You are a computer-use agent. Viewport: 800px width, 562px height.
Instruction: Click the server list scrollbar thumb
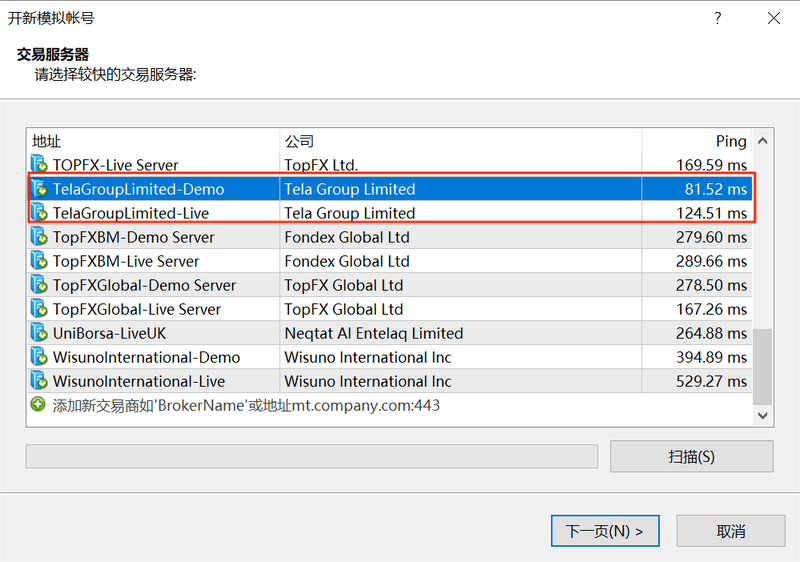pos(763,367)
